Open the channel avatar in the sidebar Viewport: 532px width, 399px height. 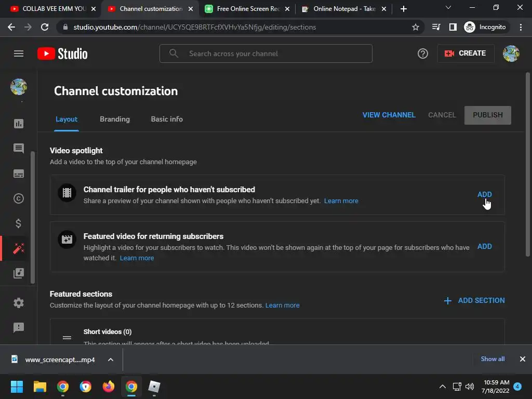point(19,87)
